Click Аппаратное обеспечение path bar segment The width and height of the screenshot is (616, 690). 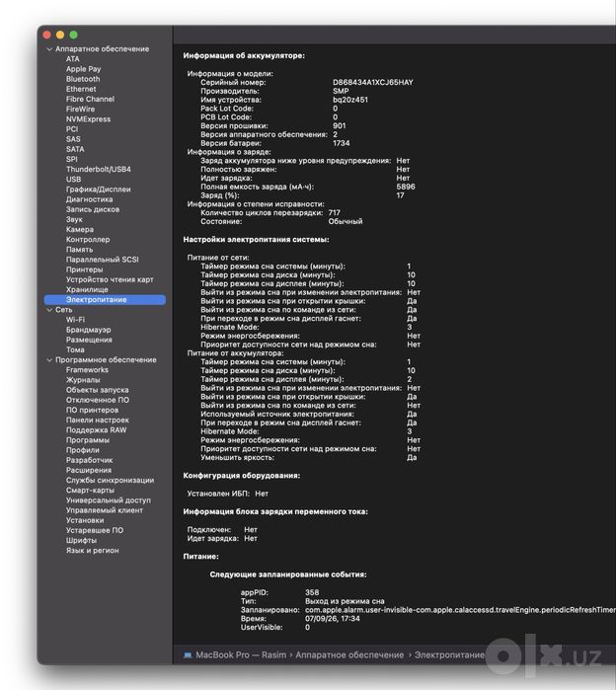coord(349,654)
